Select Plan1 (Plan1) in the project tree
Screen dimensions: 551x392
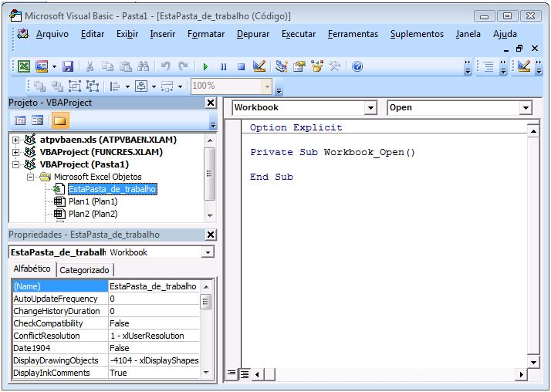tap(93, 201)
